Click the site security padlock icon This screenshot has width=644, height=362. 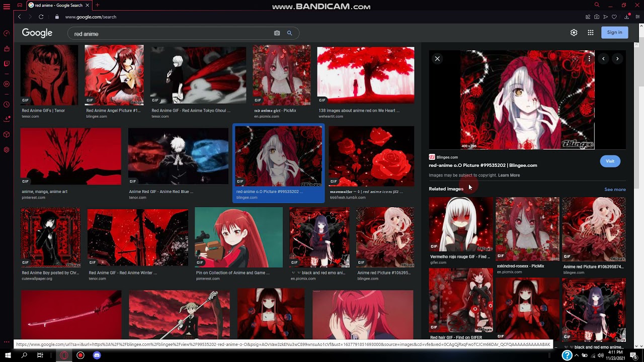(57, 17)
